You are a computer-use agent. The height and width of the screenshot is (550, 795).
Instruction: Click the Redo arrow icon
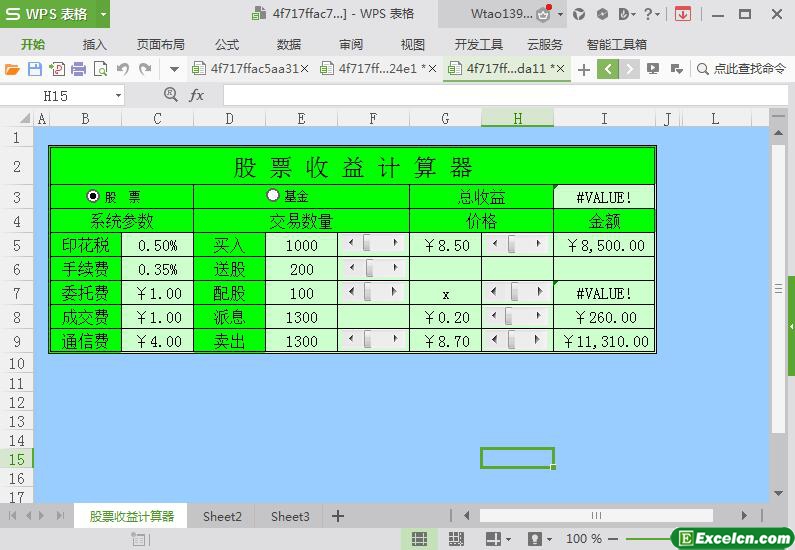146,69
